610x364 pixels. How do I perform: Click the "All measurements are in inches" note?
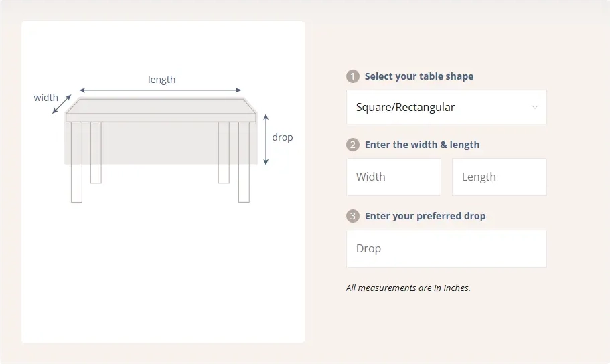coord(408,288)
